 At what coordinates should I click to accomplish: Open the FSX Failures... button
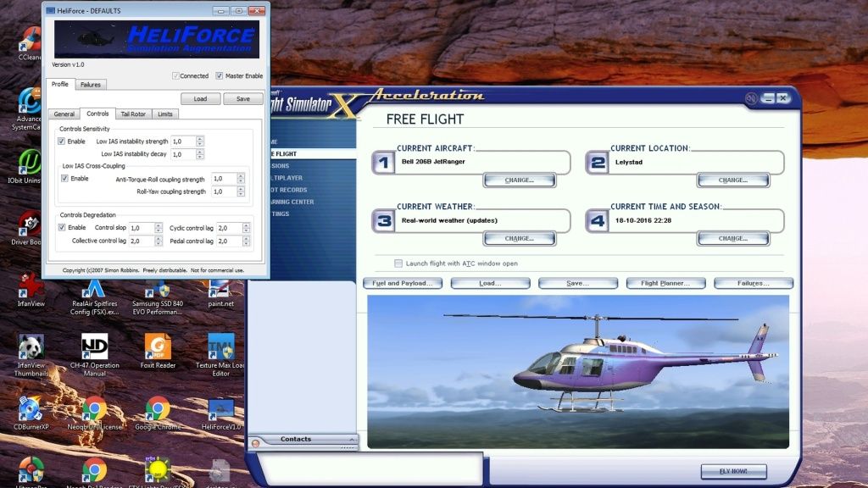(754, 283)
